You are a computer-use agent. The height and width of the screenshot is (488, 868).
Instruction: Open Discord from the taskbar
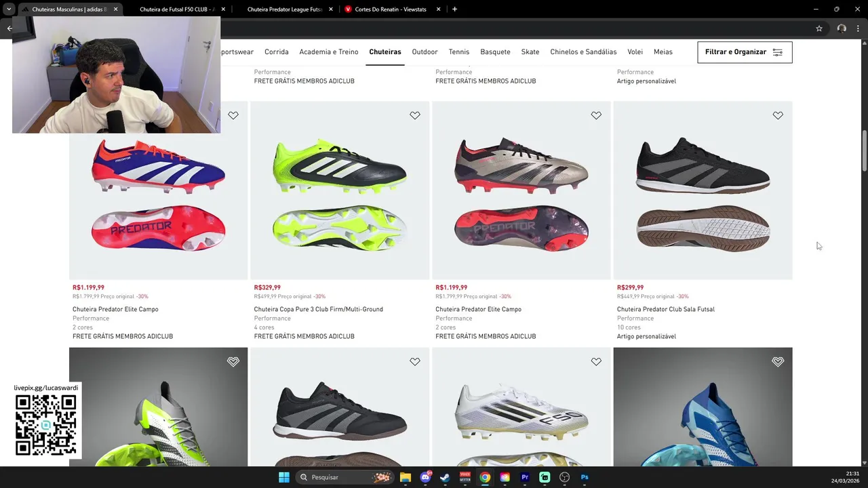tap(425, 477)
